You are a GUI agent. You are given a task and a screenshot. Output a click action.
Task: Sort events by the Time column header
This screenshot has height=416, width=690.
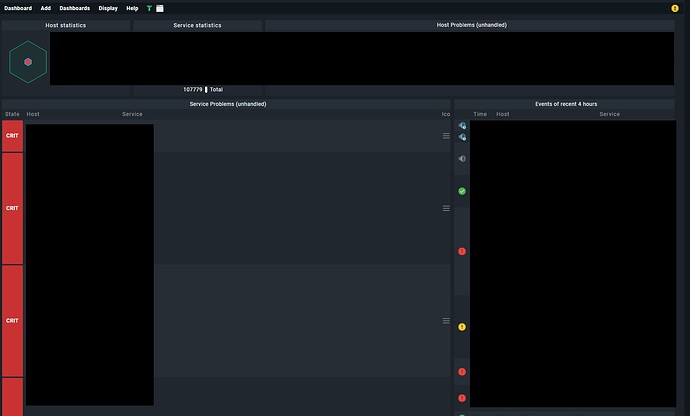(x=480, y=114)
